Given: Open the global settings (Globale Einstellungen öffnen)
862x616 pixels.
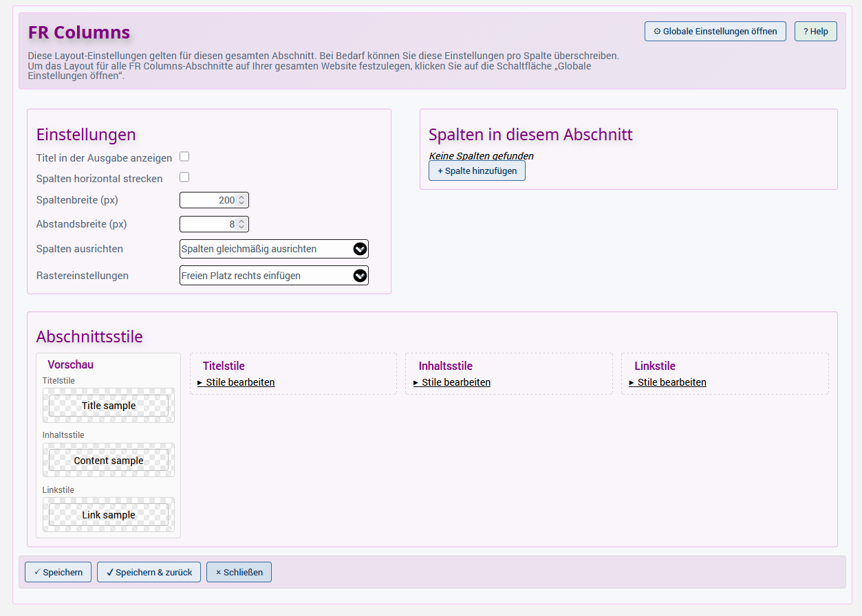Looking at the screenshot, I should pos(715,32).
